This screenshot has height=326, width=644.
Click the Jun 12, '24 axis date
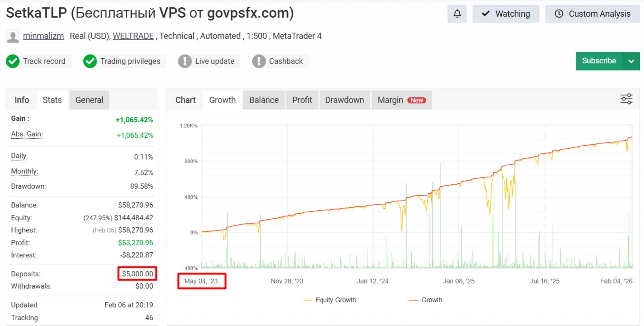(x=373, y=281)
